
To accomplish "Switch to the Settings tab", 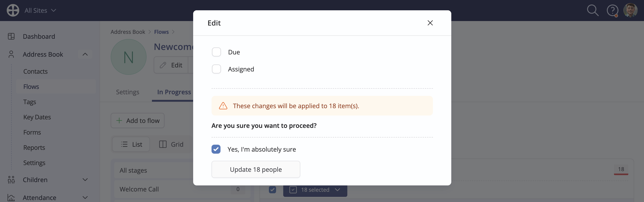I will pyautogui.click(x=128, y=92).
